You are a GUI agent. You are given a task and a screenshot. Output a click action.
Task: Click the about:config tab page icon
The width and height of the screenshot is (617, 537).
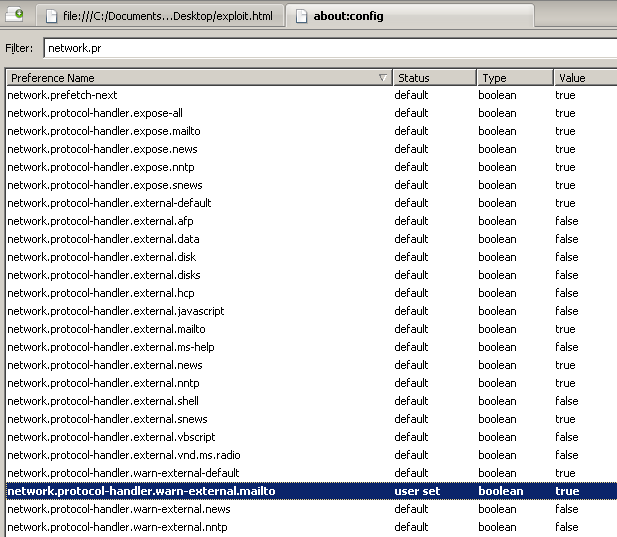(x=301, y=16)
